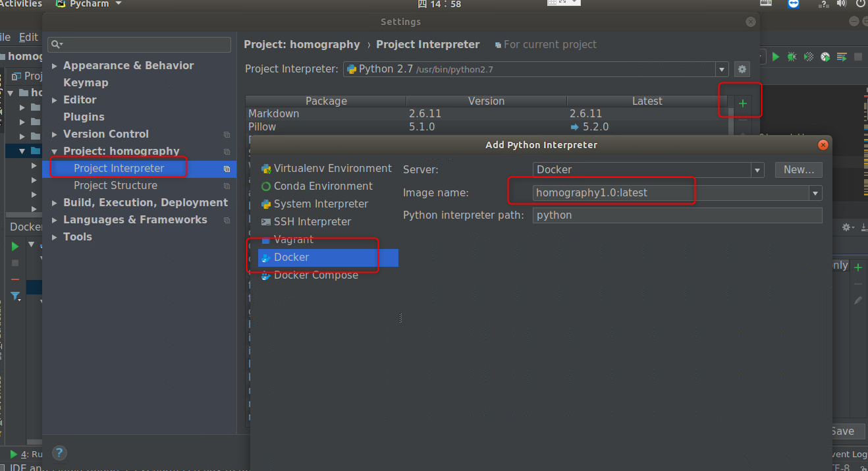Open the Edit menu in PyCharm
This screenshot has height=471, width=868.
coord(28,38)
